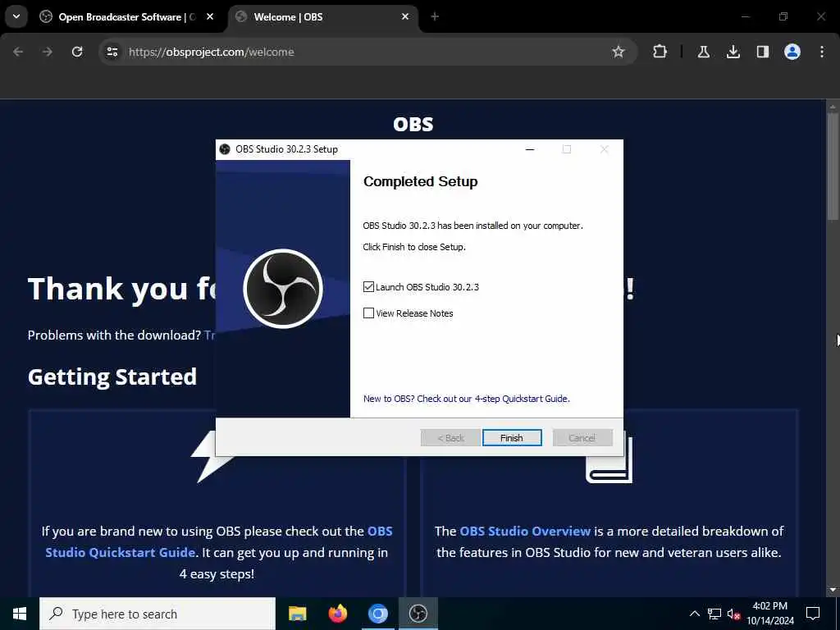Open the 4-step Quickstart Guide link
The height and width of the screenshot is (630, 840).
click(x=466, y=399)
